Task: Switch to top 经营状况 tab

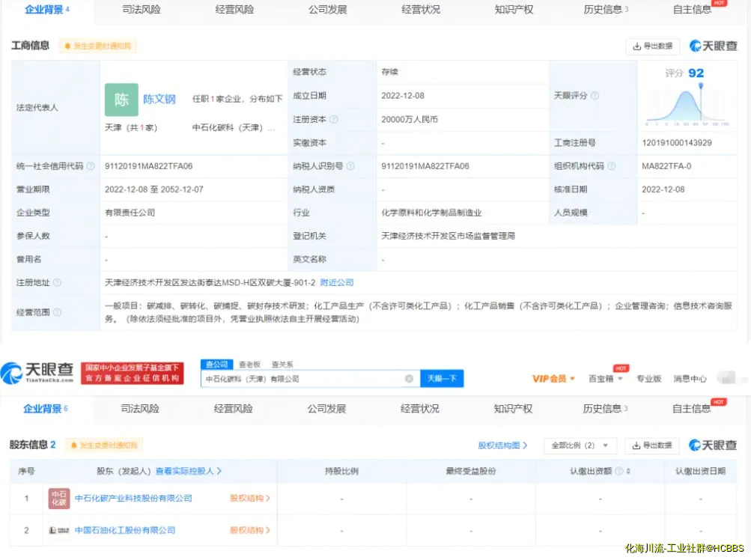Action: 421,10
